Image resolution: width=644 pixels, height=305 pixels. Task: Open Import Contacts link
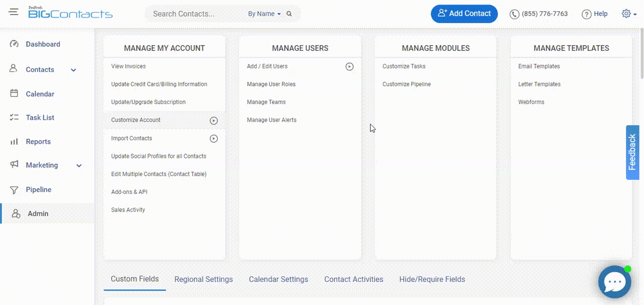click(131, 138)
